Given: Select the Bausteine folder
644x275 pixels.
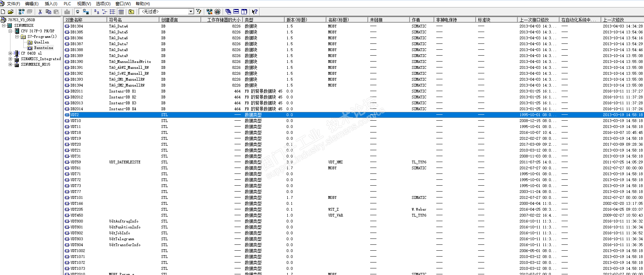Looking at the screenshot, I should (44, 48).
